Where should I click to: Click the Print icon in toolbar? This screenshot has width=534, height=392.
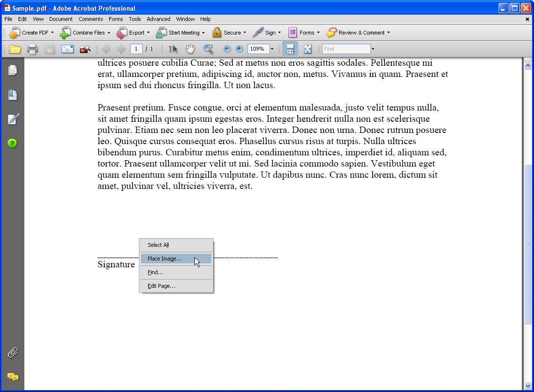tap(32, 49)
